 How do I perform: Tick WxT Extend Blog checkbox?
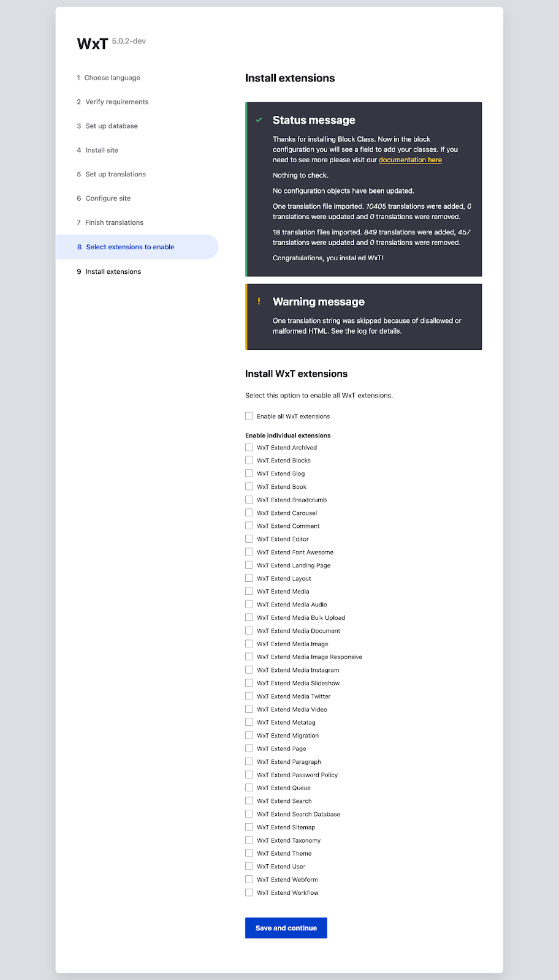[x=249, y=473]
